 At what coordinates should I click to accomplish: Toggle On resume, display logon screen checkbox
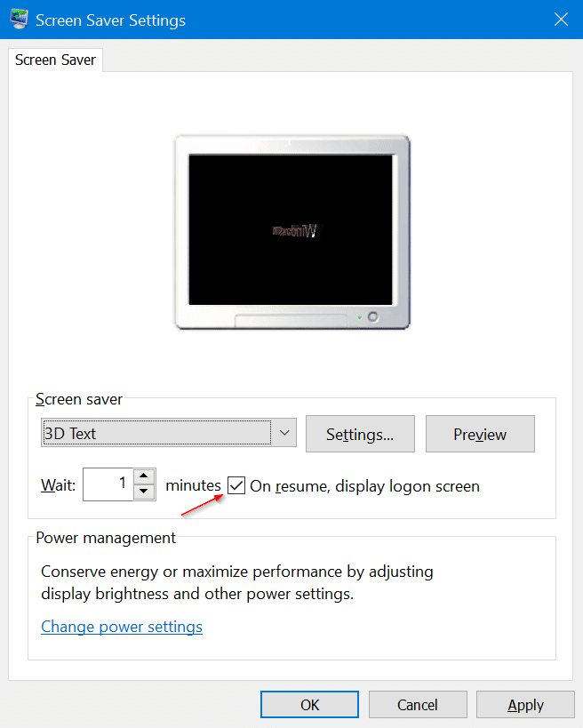(236, 485)
